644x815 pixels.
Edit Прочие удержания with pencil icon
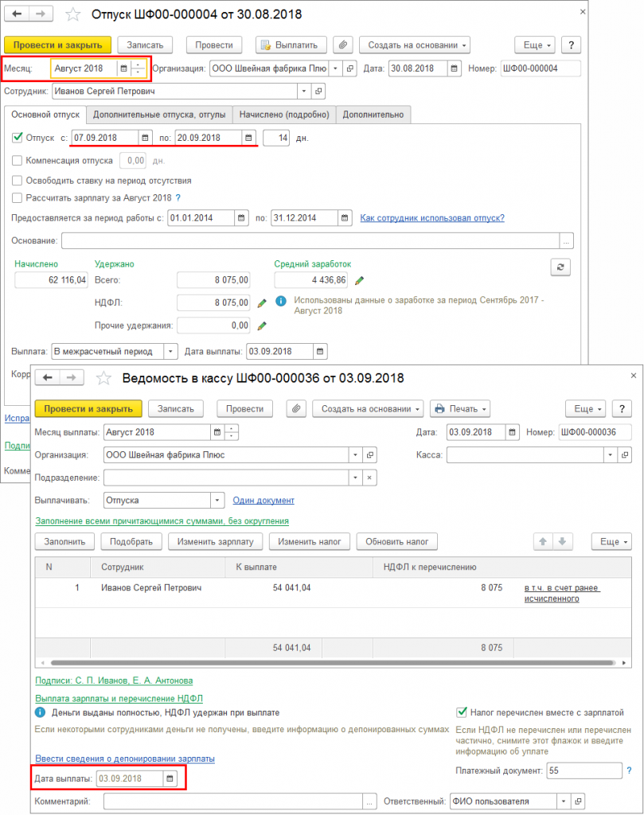point(262,326)
